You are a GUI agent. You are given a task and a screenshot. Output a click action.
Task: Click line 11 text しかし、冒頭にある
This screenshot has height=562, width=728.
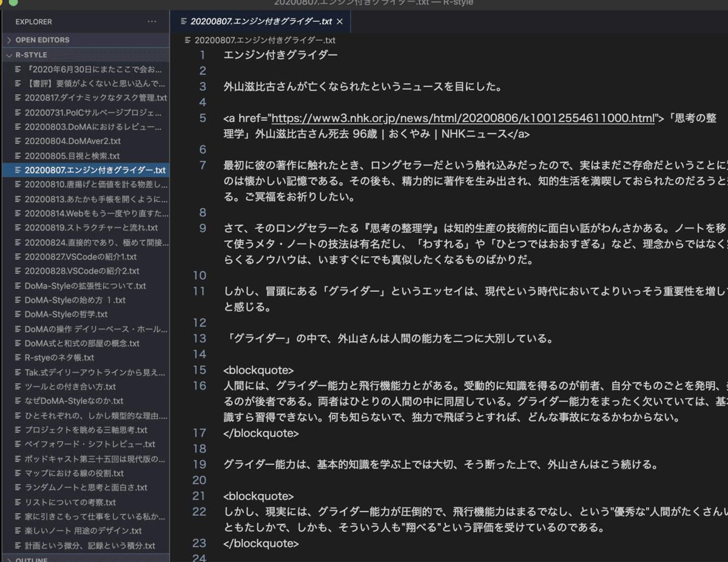coord(269,291)
